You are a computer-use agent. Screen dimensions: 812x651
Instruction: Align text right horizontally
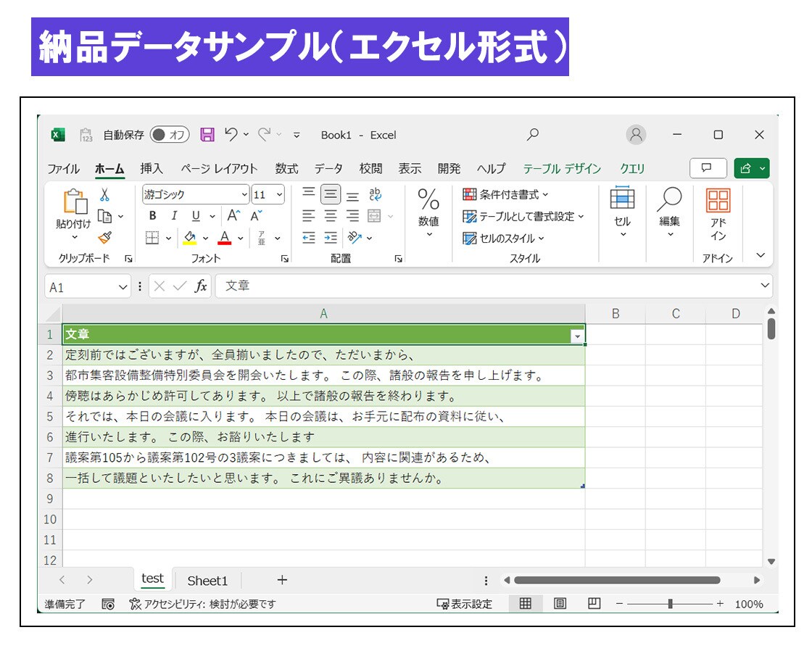pos(352,215)
